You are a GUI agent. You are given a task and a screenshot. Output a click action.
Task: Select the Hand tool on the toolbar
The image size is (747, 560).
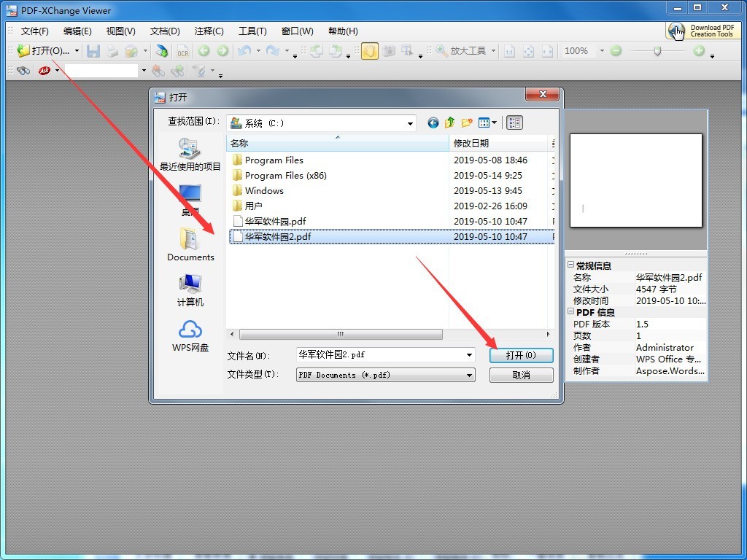(369, 51)
